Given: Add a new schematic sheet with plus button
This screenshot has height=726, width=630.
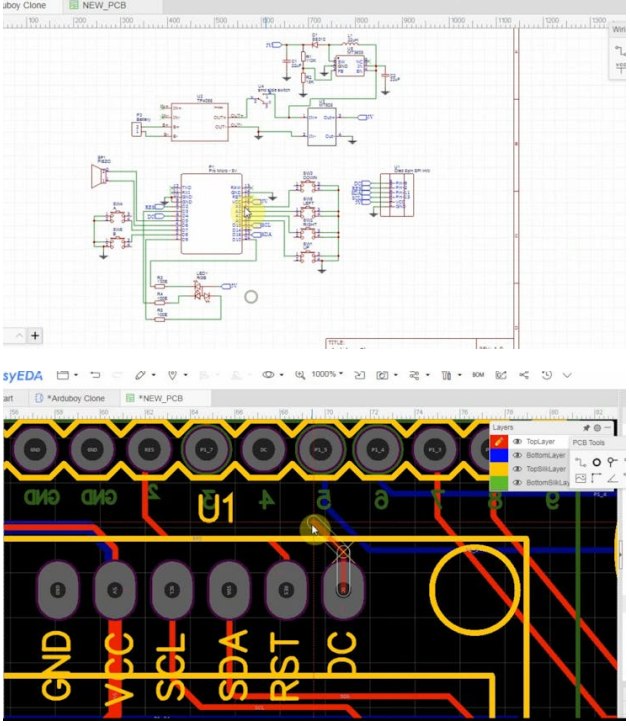Looking at the screenshot, I should click(x=34, y=335).
